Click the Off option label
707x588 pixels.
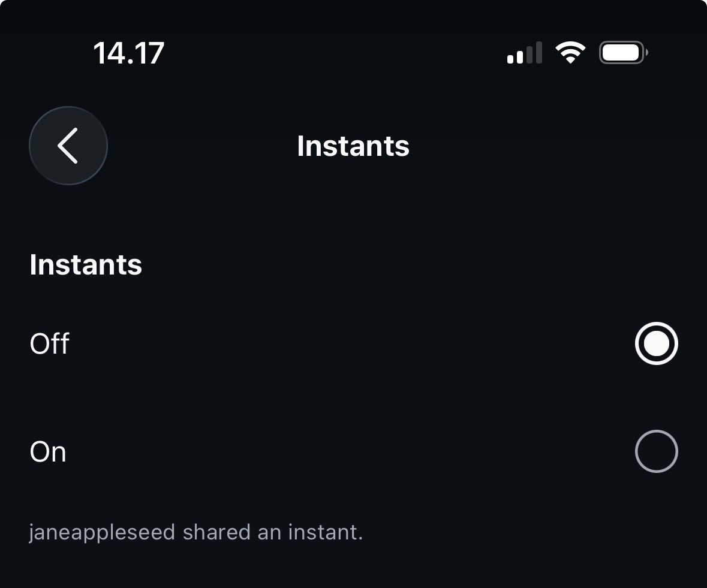pos(50,343)
